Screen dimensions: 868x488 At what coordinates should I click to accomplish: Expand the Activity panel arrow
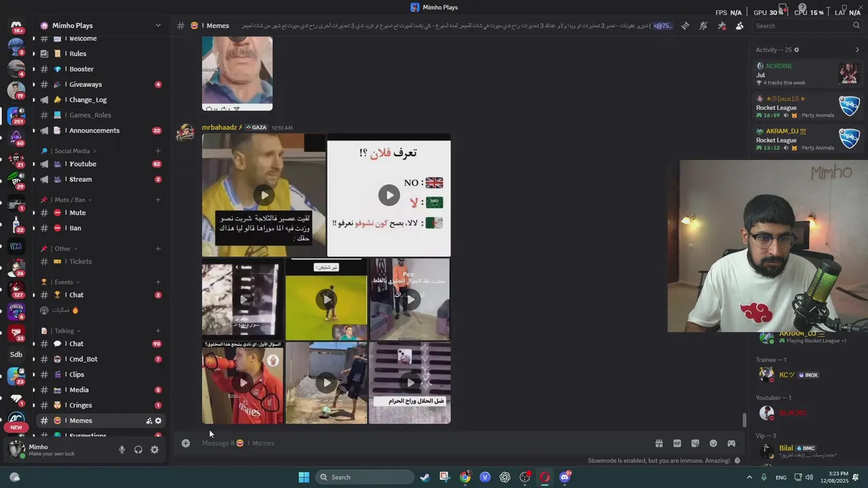(x=857, y=49)
